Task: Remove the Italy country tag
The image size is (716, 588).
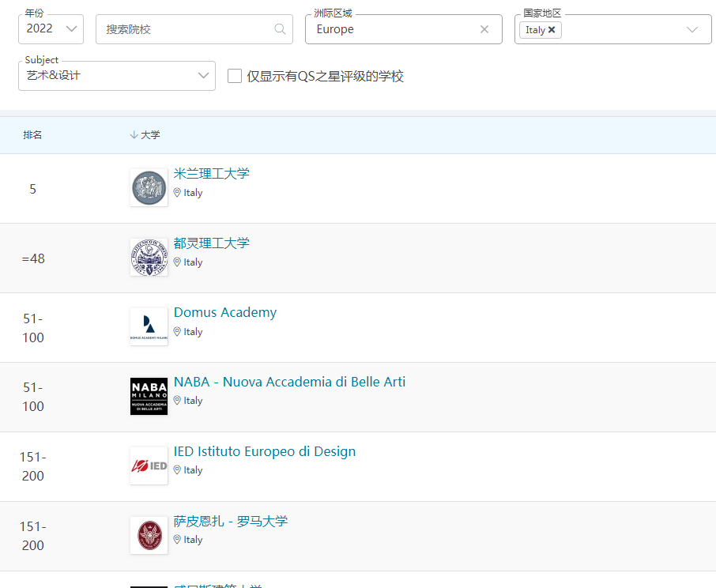Action: click(552, 30)
